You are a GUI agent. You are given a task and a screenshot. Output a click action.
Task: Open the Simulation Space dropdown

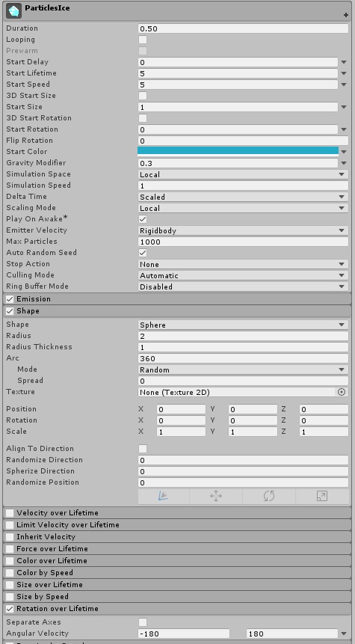click(x=243, y=174)
